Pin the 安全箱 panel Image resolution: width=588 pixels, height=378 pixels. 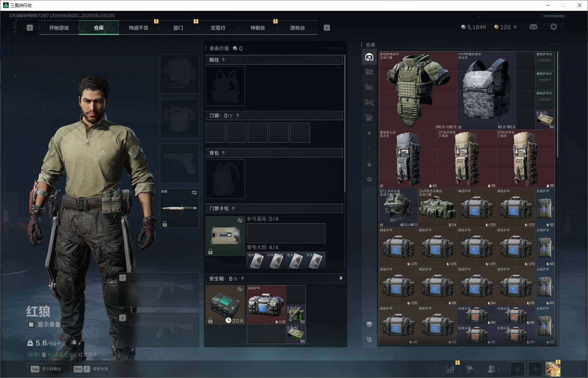[341, 278]
